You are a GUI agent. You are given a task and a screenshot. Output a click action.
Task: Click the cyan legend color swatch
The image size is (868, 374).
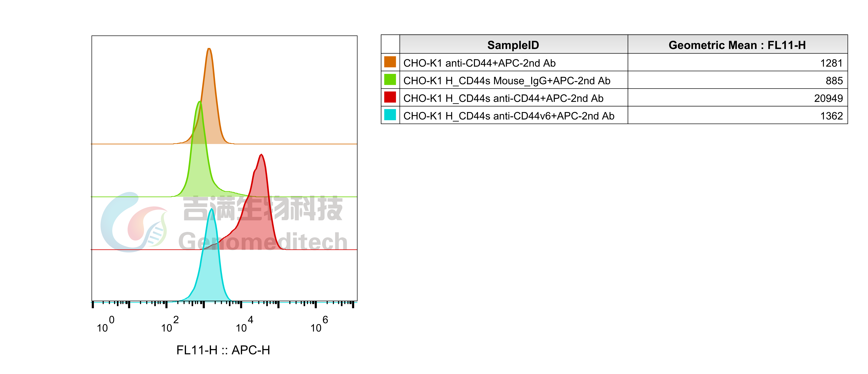point(390,115)
